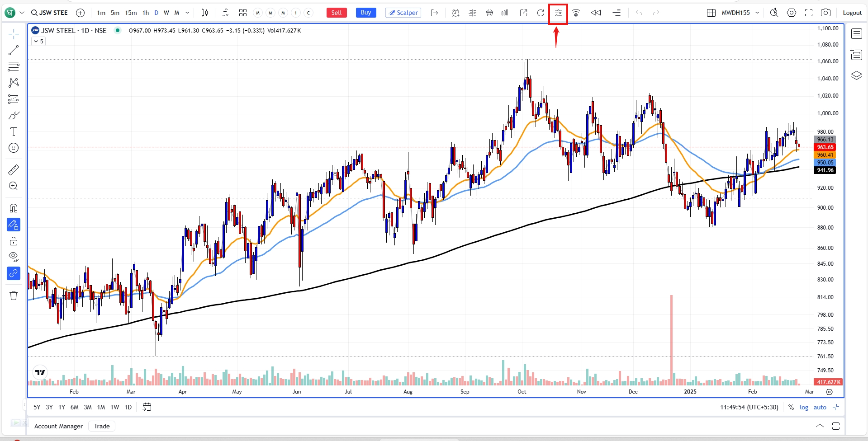868x441 pixels.
Task: Toggle auto scale on price axis
Action: [x=820, y=407]
